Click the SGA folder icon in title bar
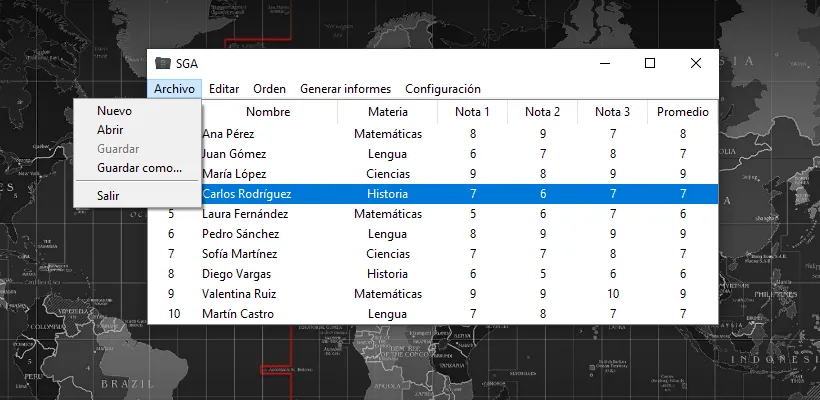The image size is (820, 400). coord(163,63)
